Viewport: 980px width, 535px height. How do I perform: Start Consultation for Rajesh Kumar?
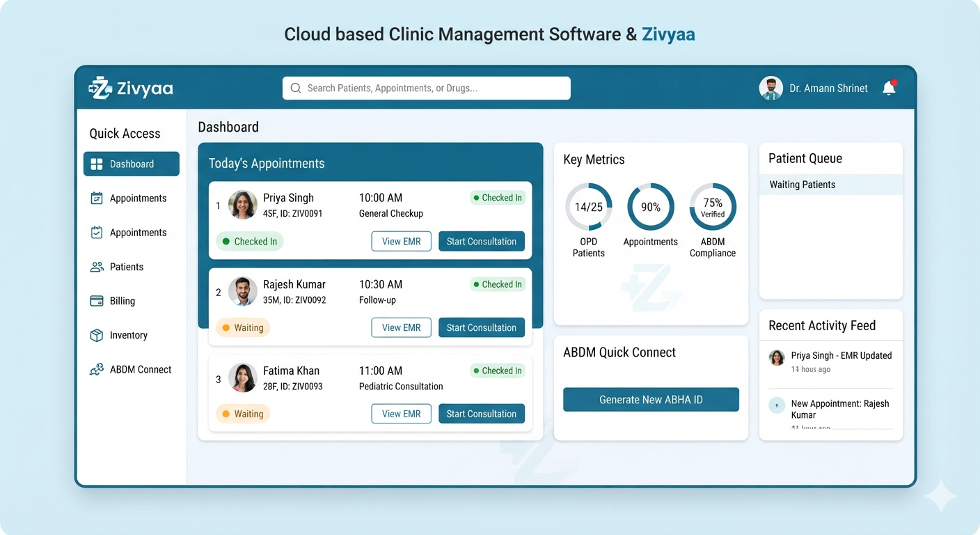[482, 327]
